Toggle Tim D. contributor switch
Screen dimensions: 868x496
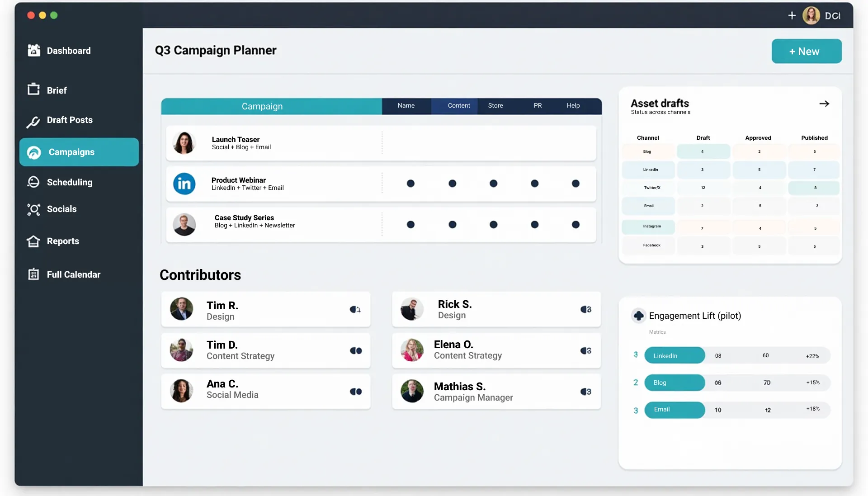click(356, 351)
